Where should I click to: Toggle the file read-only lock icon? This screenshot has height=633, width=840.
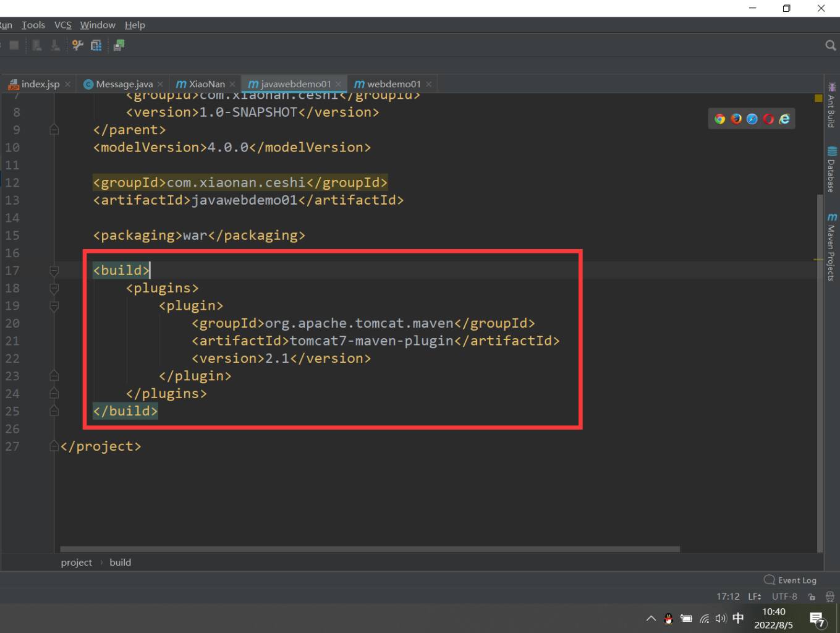click(x=812, y=597)
